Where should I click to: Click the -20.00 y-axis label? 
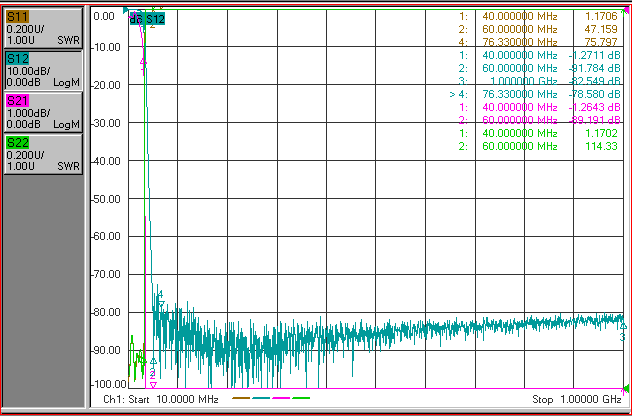click(106, 85)
